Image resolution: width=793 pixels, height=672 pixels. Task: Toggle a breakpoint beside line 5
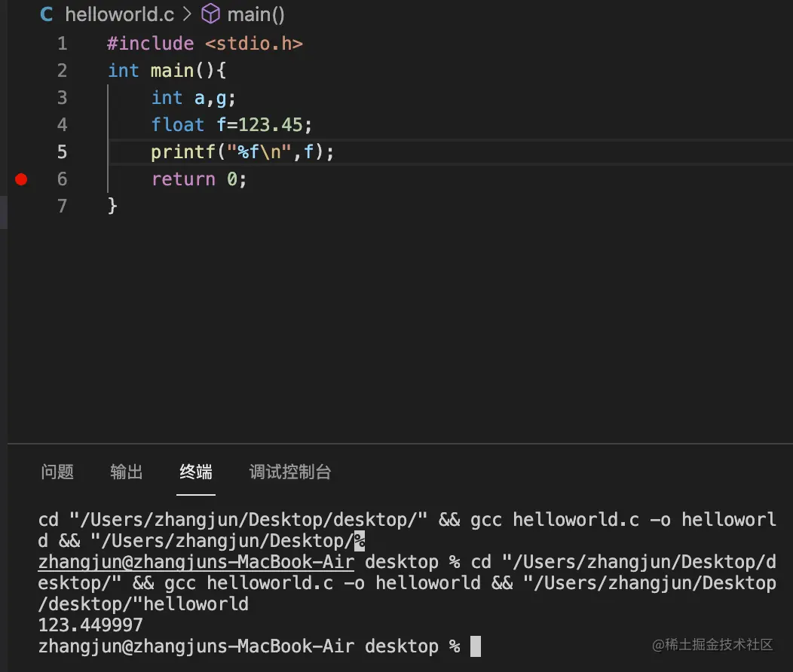(21, 151)
